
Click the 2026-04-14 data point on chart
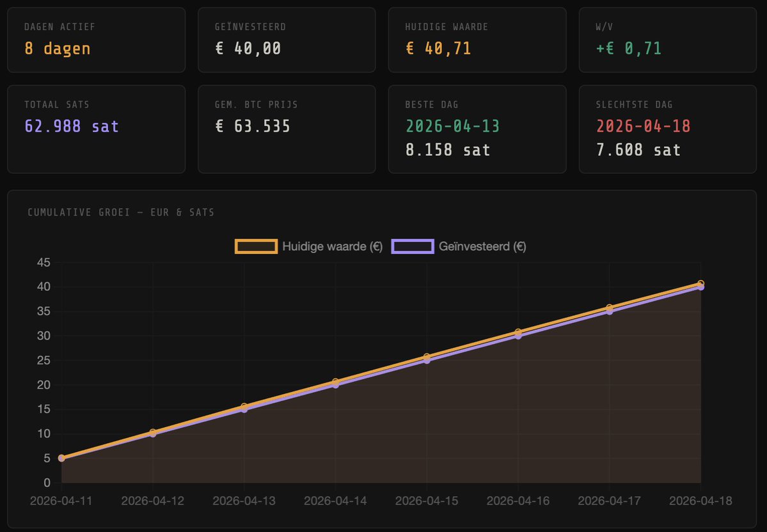coord(336,383)
